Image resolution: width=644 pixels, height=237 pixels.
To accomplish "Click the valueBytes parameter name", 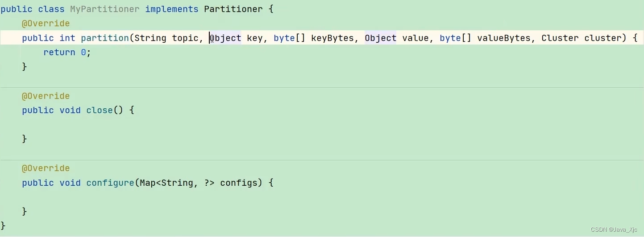I will [504, 38].
